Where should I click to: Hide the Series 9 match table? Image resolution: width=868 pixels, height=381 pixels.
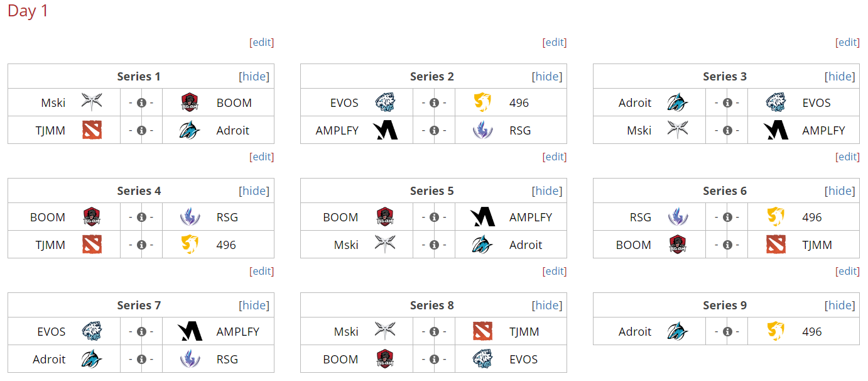(x=840, y=306)
